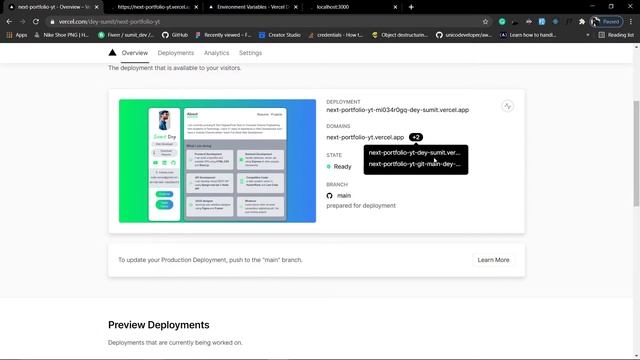Screen dimensions: 640x360
Task: Switch to the Overview tab
Action: [135, 53]
